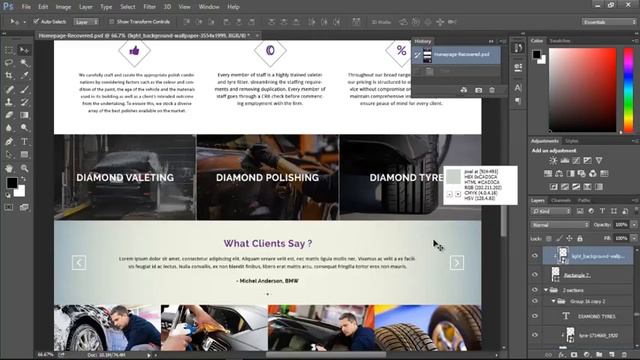640x360 pixels.
Task: Switch to the Paths tab
Action: click(584, 200)
